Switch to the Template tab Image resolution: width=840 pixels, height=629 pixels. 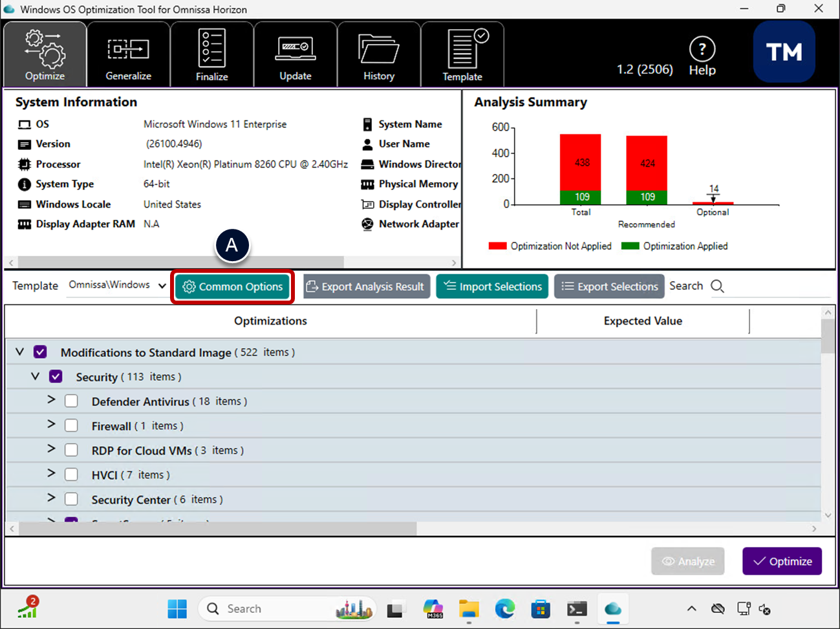pos(462,55)
